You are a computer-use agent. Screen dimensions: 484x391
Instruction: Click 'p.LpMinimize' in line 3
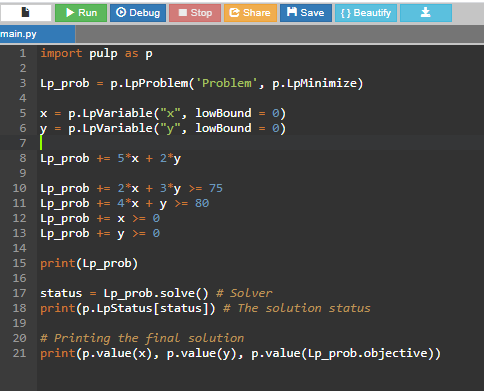(315, 83)
